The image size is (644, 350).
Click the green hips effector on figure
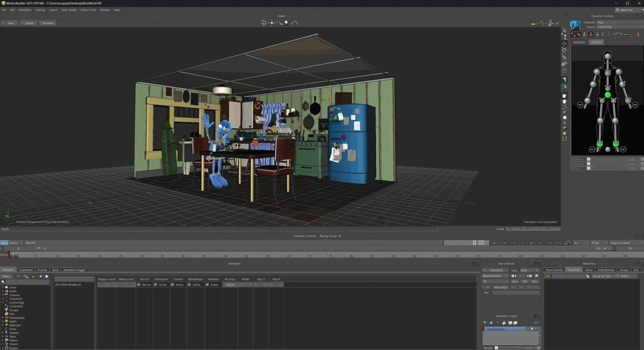tap(607, 95)
